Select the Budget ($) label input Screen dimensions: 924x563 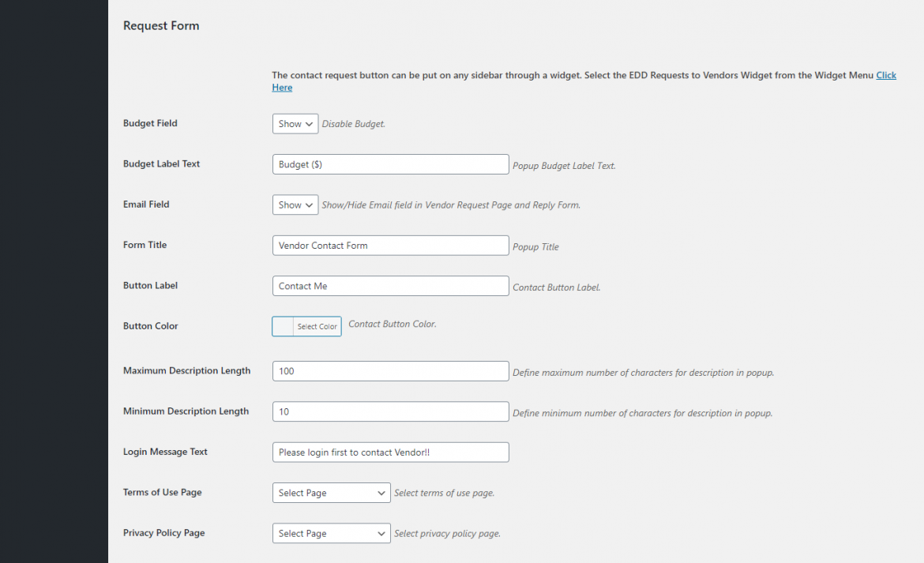390,163
